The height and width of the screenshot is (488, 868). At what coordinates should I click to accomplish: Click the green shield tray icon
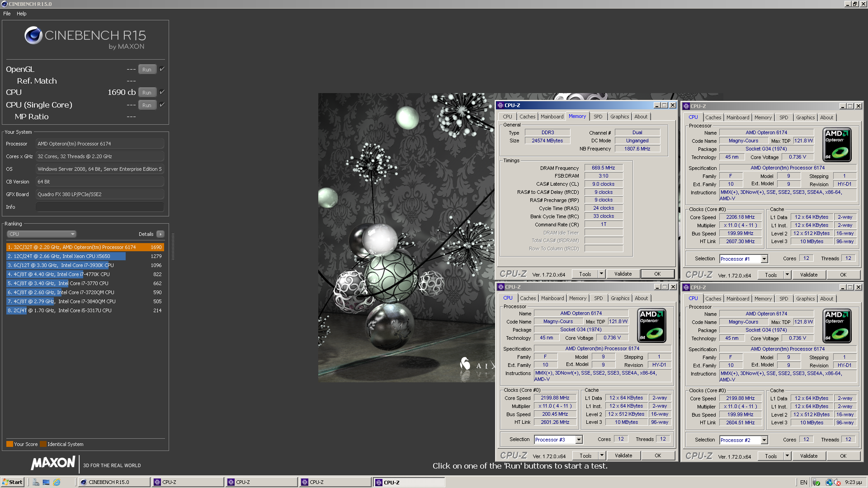click(x=816, y=482)
